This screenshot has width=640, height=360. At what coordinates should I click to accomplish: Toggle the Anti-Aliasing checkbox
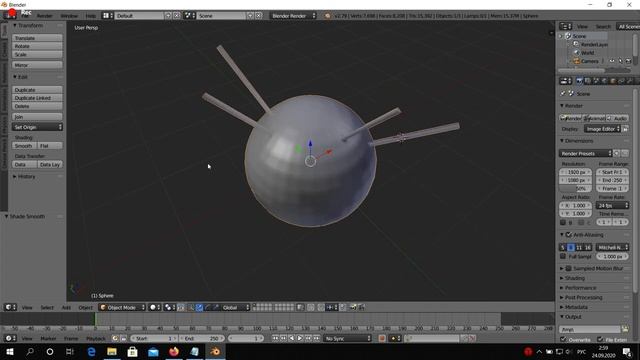tap(569, 235)
